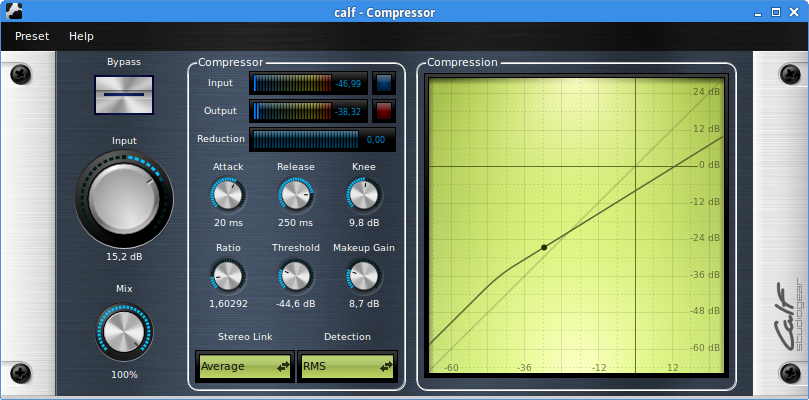Click the 0 dB graph label

[x=709, y=165]
